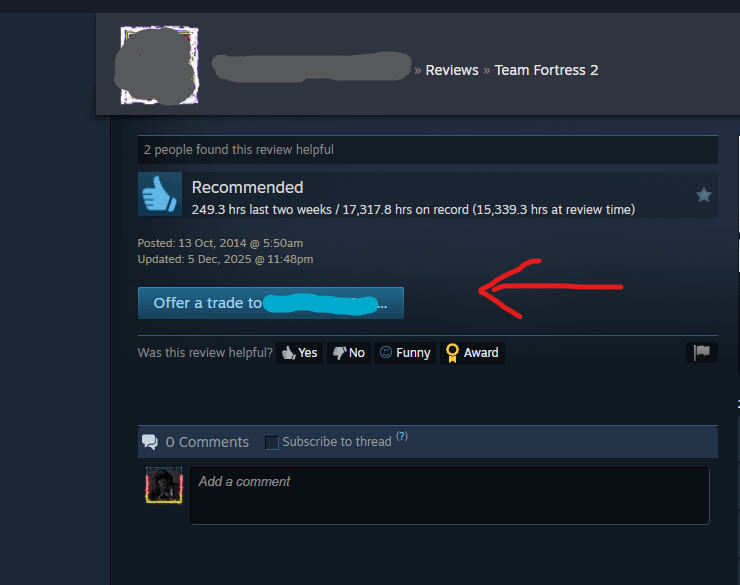The image size is (740, 585).
Task: Click the favorite star icon on review
Action: 703,194
